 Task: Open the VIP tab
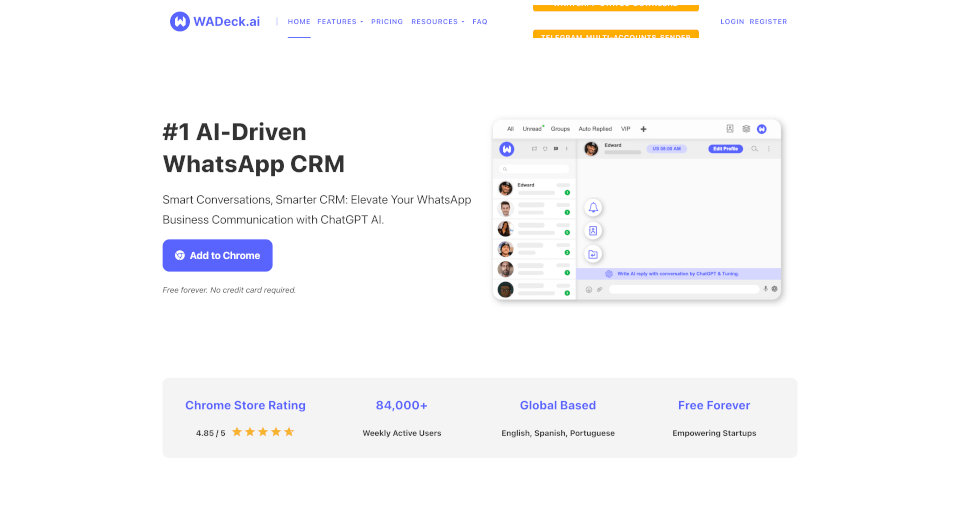tap(626, 129)
